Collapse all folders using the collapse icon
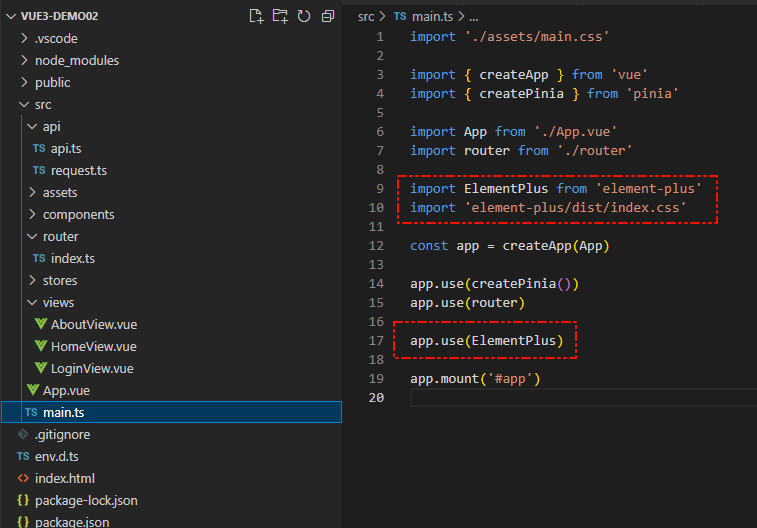The height and width of the screenshot is (528, 757). [328, 16]
